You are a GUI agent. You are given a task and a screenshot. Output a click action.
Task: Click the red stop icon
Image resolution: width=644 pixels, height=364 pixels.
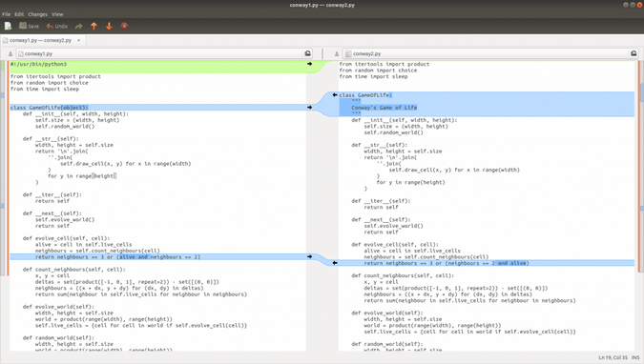[x=124, y=27]
